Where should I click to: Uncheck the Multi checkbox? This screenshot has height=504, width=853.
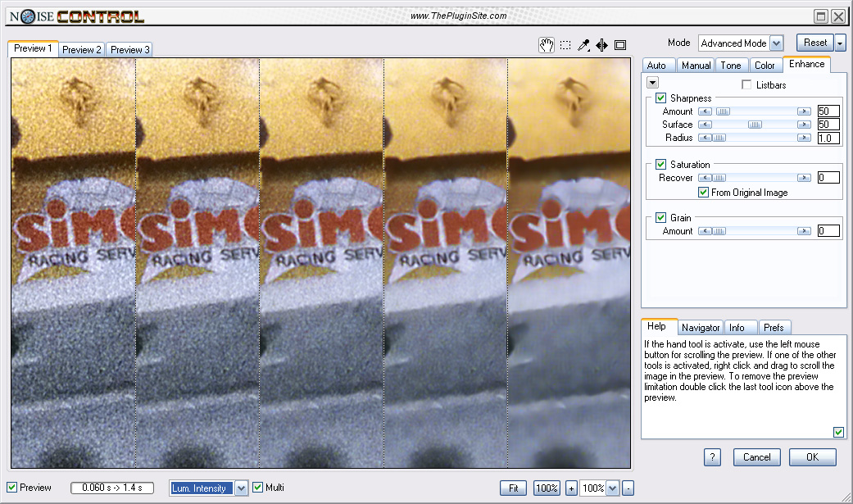click(258, 488)
